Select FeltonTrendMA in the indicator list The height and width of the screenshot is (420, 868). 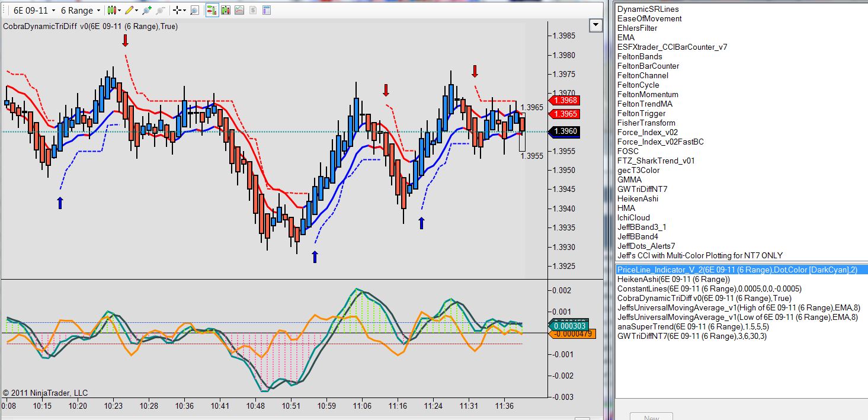[x=645, y=104]
